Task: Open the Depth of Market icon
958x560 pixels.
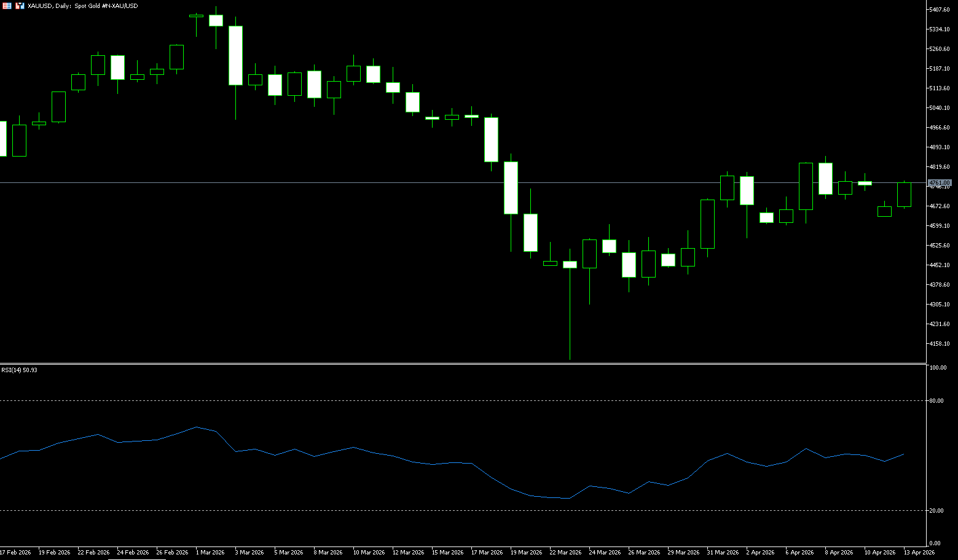Action: (20, 6)
